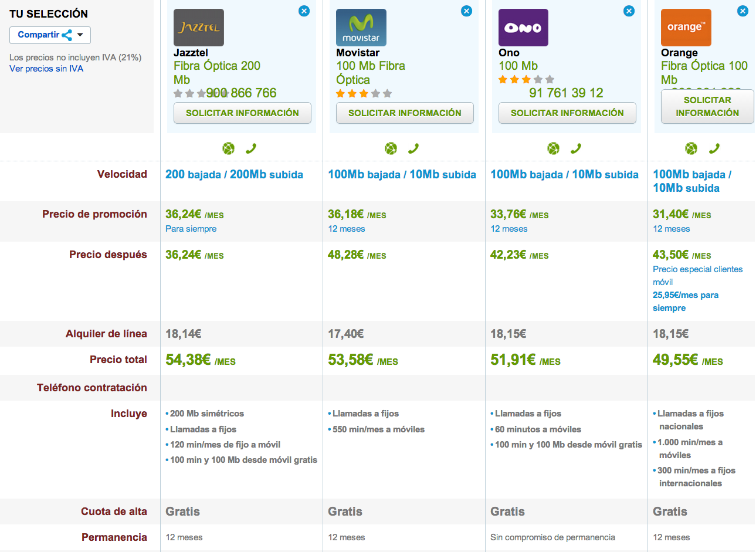
Task: Click the share icon in Compartir button
Action: (67, 35)
